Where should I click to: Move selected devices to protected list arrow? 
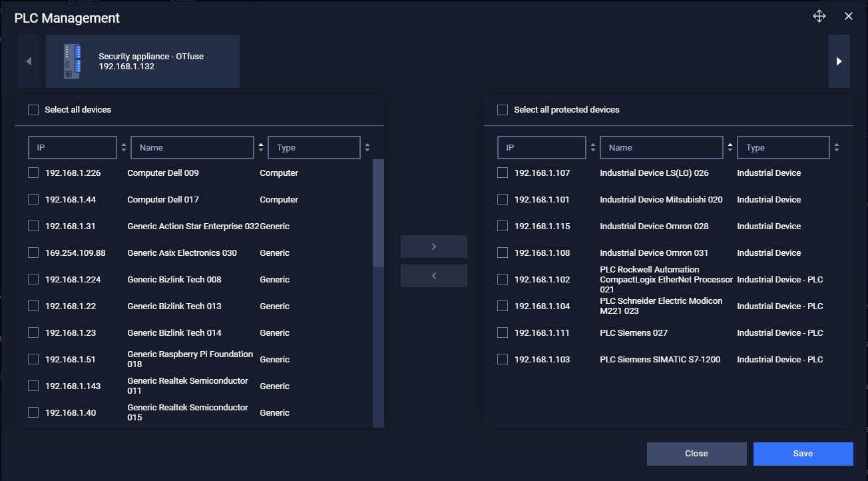coord(434,246)
